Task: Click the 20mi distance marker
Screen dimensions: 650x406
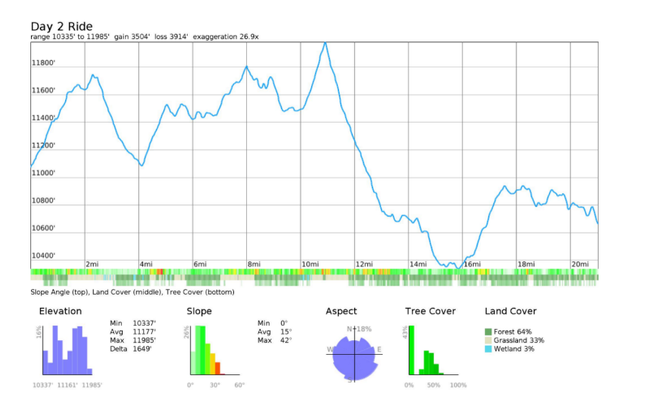Action: (x=579, y=264)
